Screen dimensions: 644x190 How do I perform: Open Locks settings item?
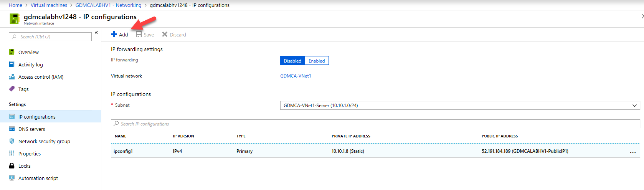pos(25,166)
